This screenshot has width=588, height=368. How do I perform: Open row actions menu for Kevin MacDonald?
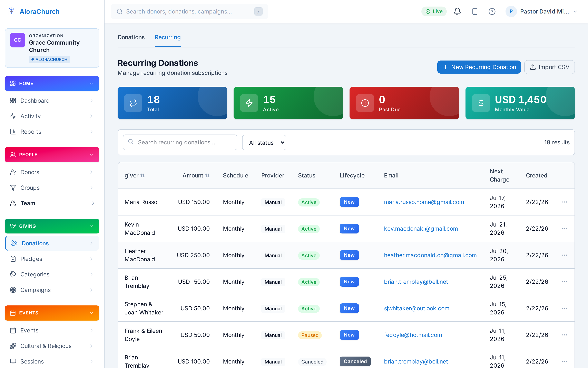565,229
